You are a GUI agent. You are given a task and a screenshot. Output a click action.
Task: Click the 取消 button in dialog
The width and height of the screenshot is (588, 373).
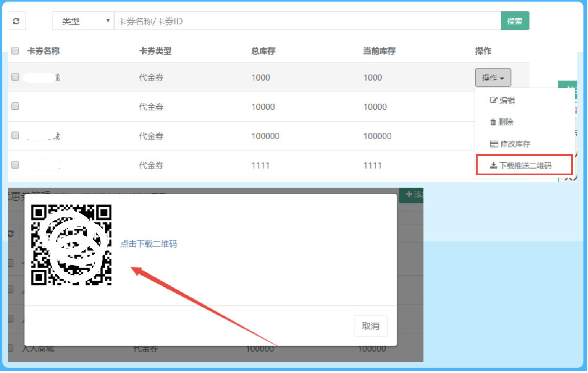(x=371, y=326)
